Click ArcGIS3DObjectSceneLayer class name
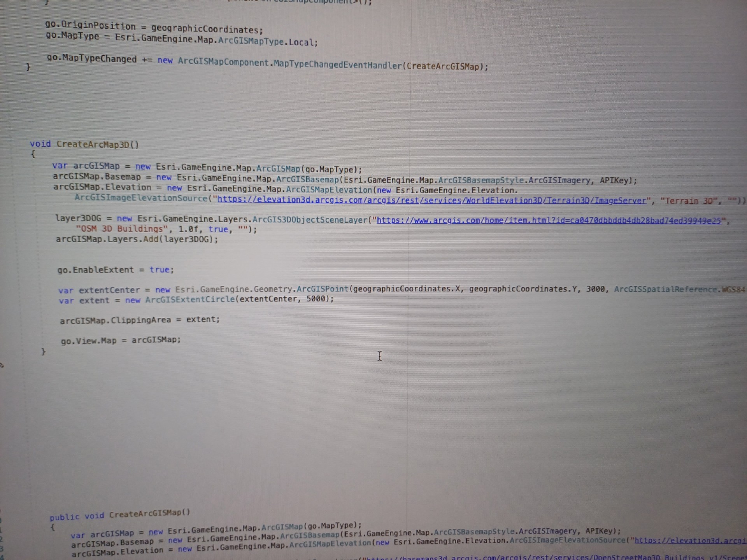The width and height of the screenshot is (747, 560). pos(310,220)
